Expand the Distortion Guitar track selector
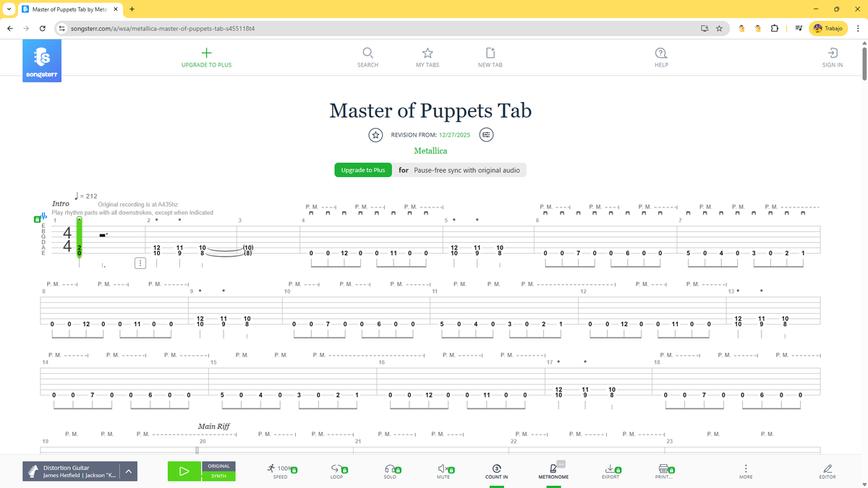The height and width of the screenshot is (488, 868). (128, 472)
